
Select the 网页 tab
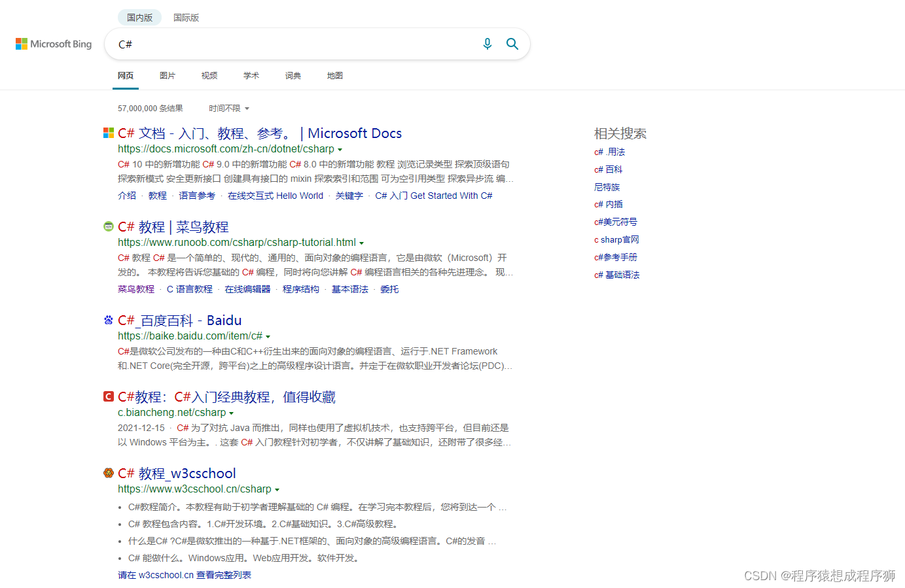pyautogui.click(x=126, y=76)
